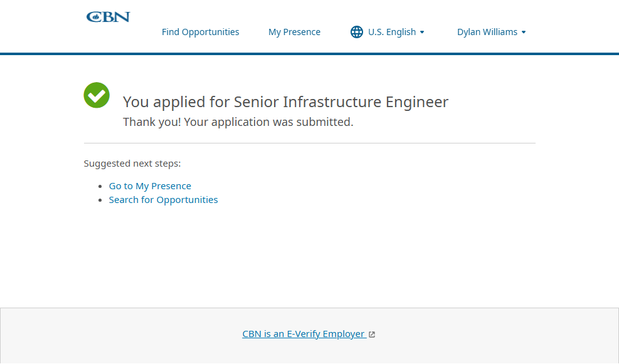Click the caret arrow next to Dylan Williams
This screenshot has width=619, height=364.
coord(524,32)
